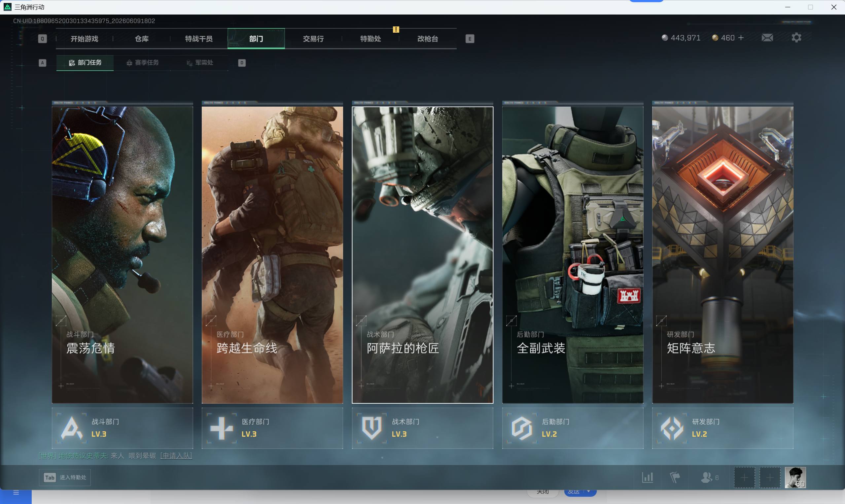Viewport: 845px width, 504px height.
Task: Click the 战斗部门 emblem icon by LV.3
Action: pos(71,428)
